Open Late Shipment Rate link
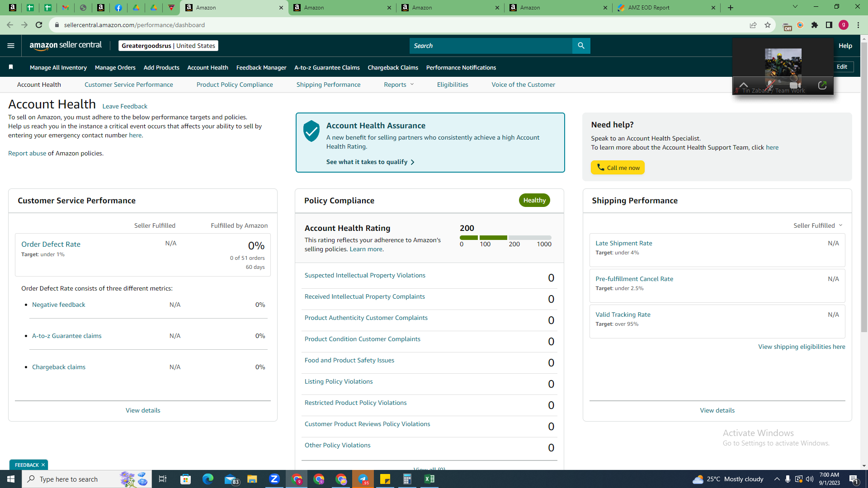The image size is (868, 488). [x=624, y=243]
